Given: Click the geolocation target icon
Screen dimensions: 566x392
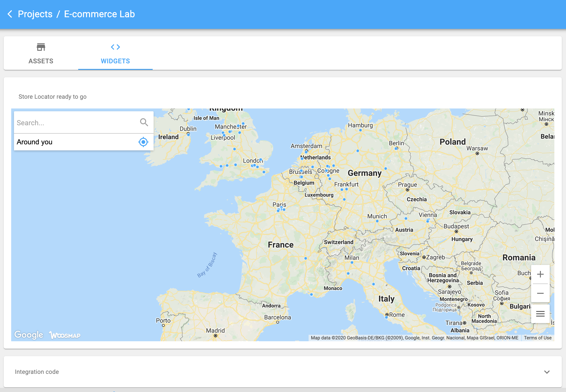Looking at the screenshot, I should click(143, 142).
